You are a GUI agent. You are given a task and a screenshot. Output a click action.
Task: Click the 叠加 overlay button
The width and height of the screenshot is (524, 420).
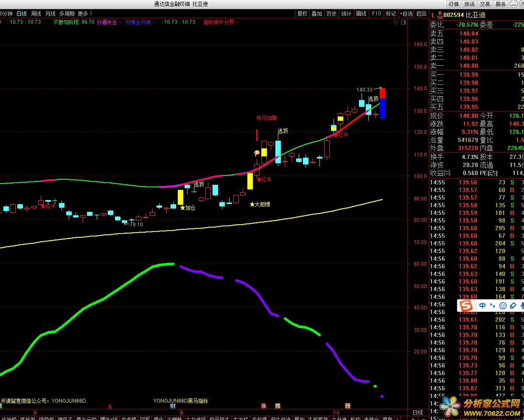(317, 14)
